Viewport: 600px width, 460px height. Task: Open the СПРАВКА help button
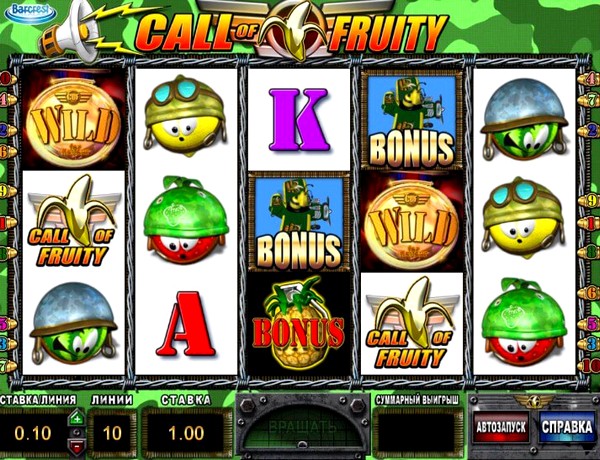(567, 427)
